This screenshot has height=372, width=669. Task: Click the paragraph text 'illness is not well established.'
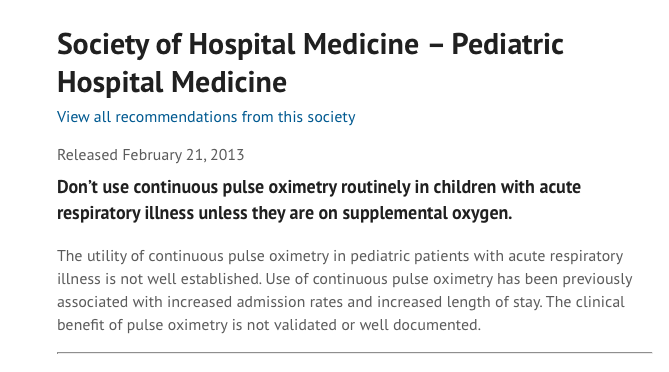[159, 279]
